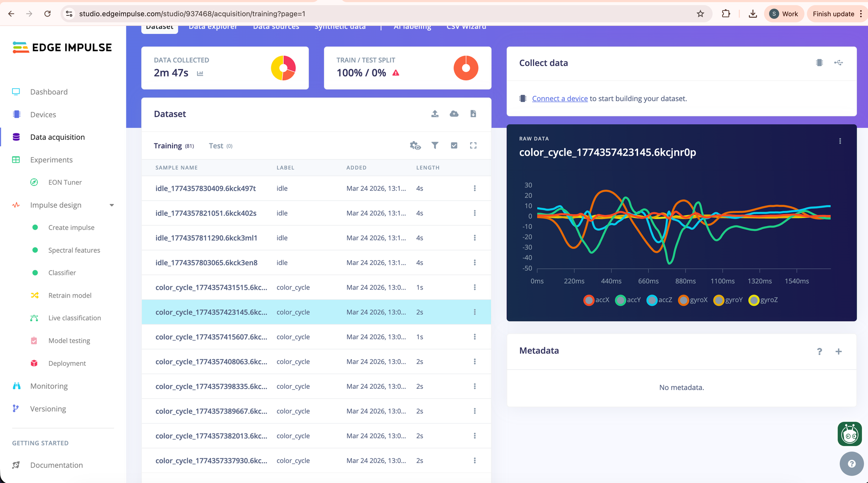Click the cloud upload icon in Dataset
Image resolution: width=868 pixels, height=483 pixels.
click(x=454, y=114)
